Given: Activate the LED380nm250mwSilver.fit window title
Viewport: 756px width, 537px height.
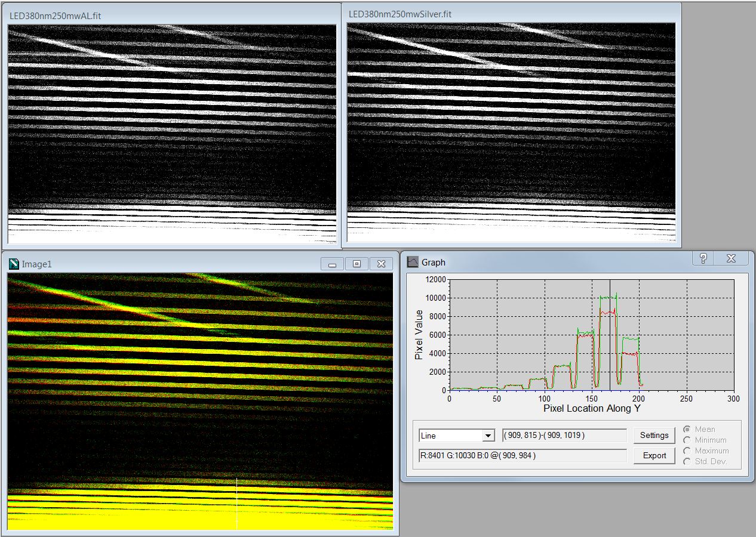Looking at the screenshot, I should coord(400,14).
